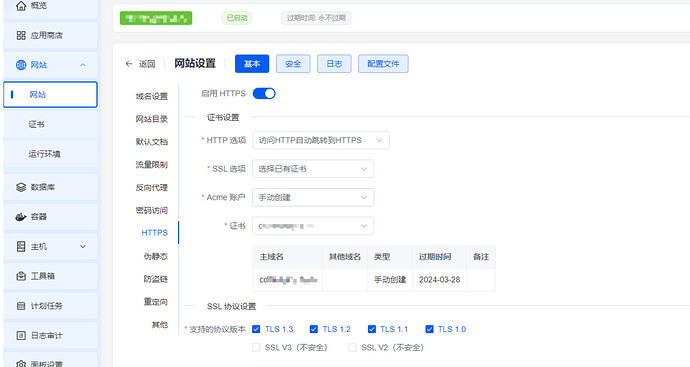Open 反向代理 in settings menu
Image resolution: width=690 pixels, height=367 pixels.
click(151, 187)
